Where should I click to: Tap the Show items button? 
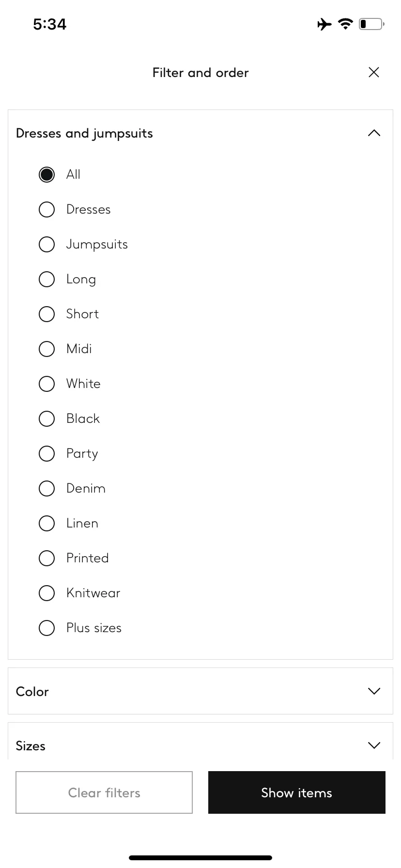click(297, 792)
